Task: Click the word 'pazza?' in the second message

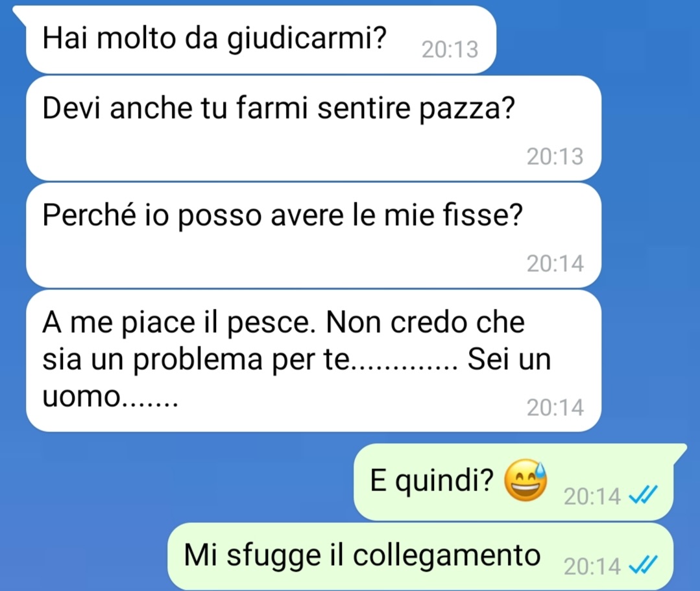Action: [x=467, y=110]
